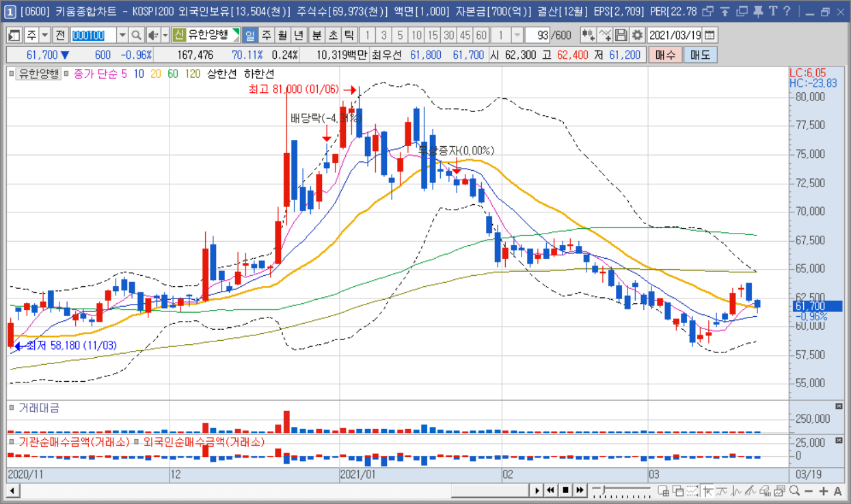The width and height of the screenshot is (851, 504).
Task: Click the green 신 badge icon
Action: point(179,35)
